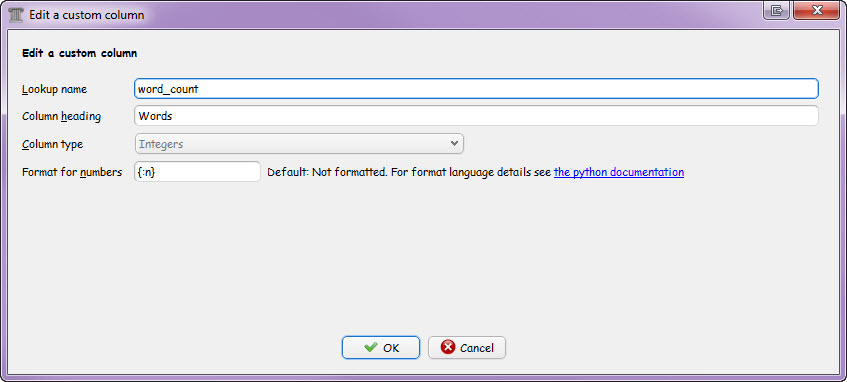Click the bold Edit a custom column heading
This screenshot has height=382, width=847.
(x=79, y=53)
